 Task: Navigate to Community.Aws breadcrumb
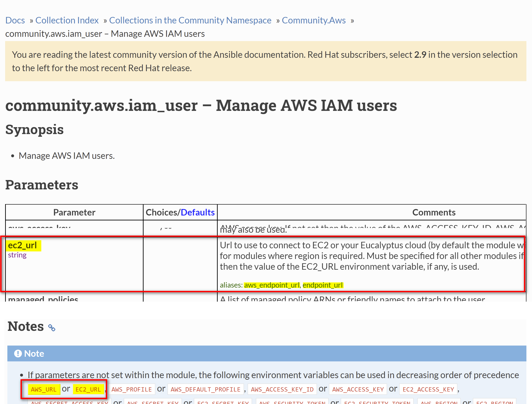pos(313,20)
